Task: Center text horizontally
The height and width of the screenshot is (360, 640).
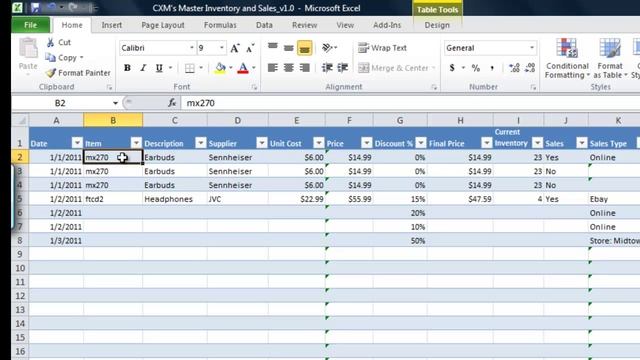Action: click(x=289, y=68)
